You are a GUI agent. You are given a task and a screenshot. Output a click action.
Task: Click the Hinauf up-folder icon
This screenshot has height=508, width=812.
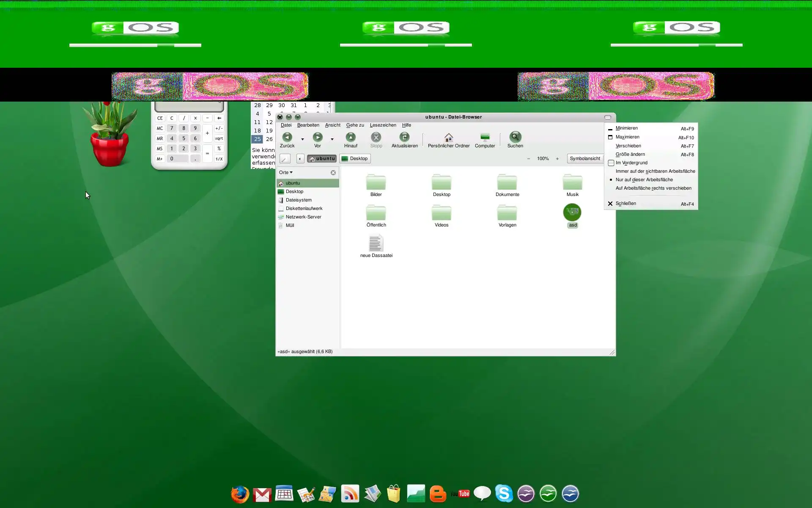click(351, 137)
